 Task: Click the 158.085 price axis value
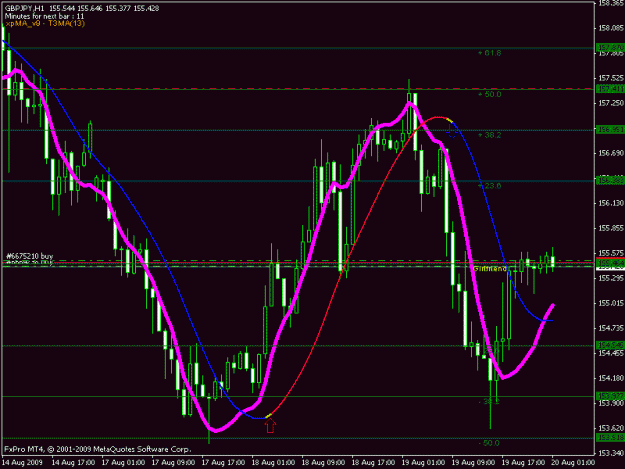point(611,28)
